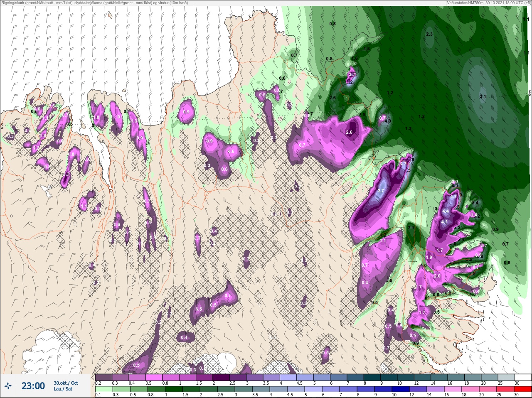The width and height of the screenshot is (532, 398).
Task: Click the date text 30.okt./ Oct
Action: 66,383
